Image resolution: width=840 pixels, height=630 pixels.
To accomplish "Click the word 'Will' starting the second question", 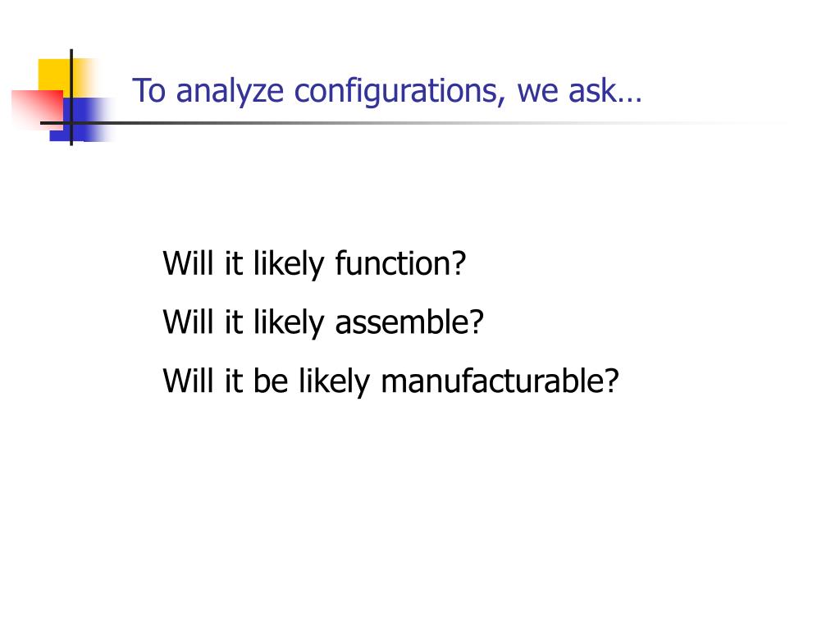I will 188,322.
